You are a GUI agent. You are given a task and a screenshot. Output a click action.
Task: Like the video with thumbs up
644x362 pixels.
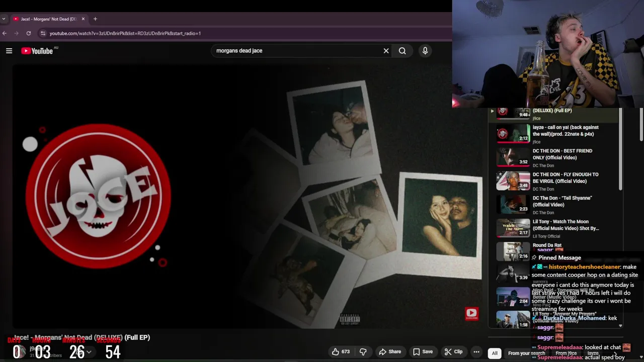341,352
